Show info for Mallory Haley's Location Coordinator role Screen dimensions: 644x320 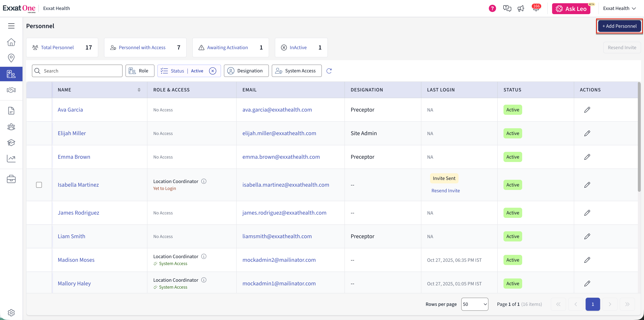pos(204,280)
